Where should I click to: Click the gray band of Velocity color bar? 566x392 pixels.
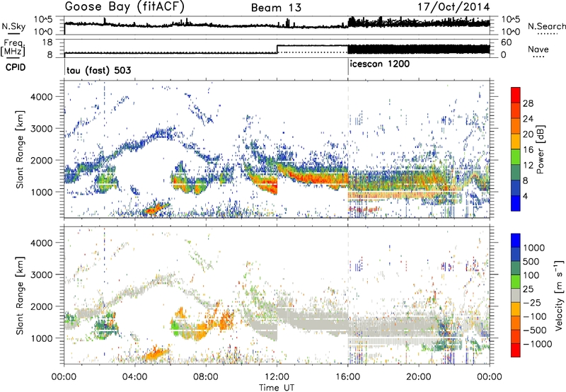[516, 295]
